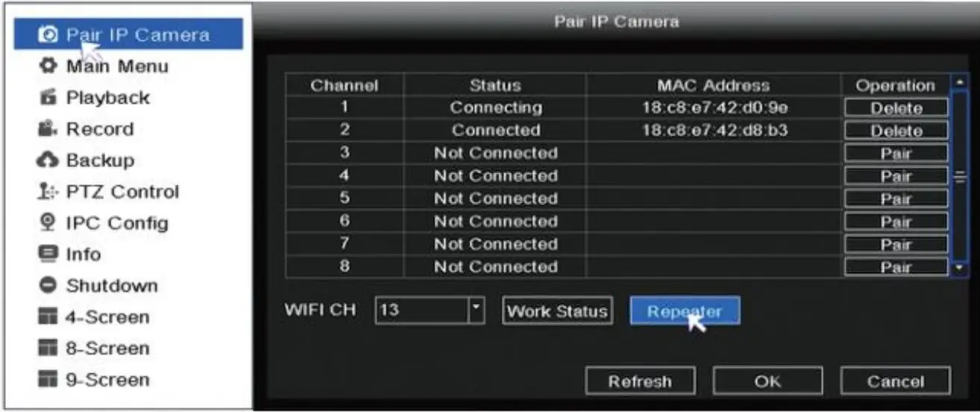
Task: Click the Backup cloud icon
Action: tap(47, 160)
